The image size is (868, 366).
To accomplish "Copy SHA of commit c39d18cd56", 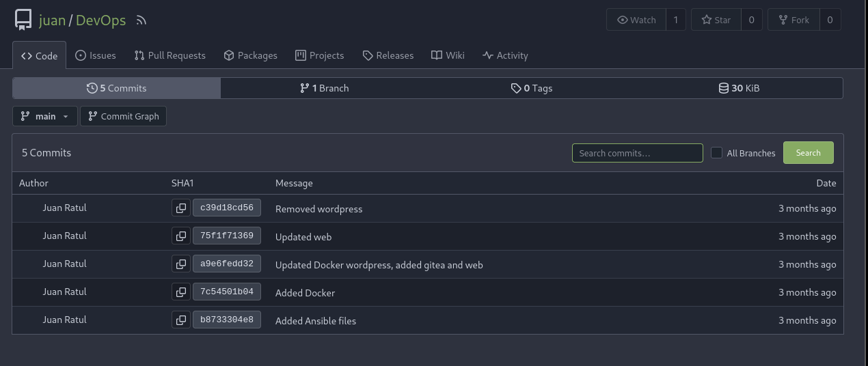I will pos(181,208).
